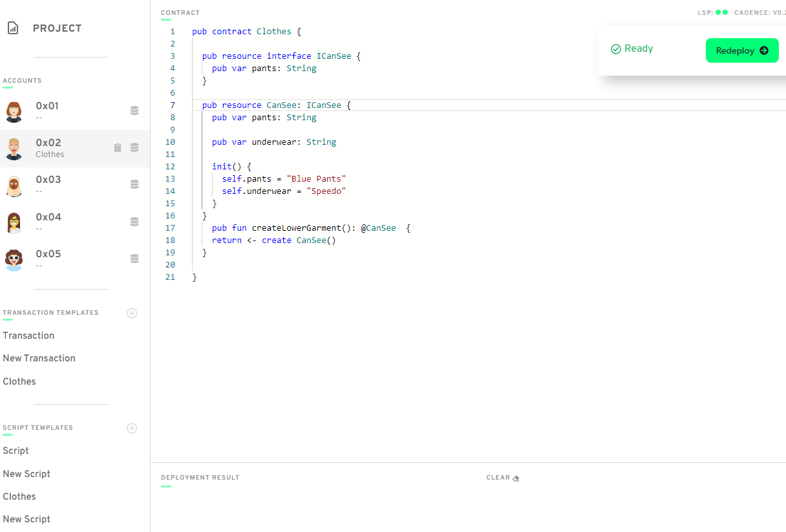Select account 0x05
The height and width of the screenshot is (532, 786).
(x=75, y=259)
